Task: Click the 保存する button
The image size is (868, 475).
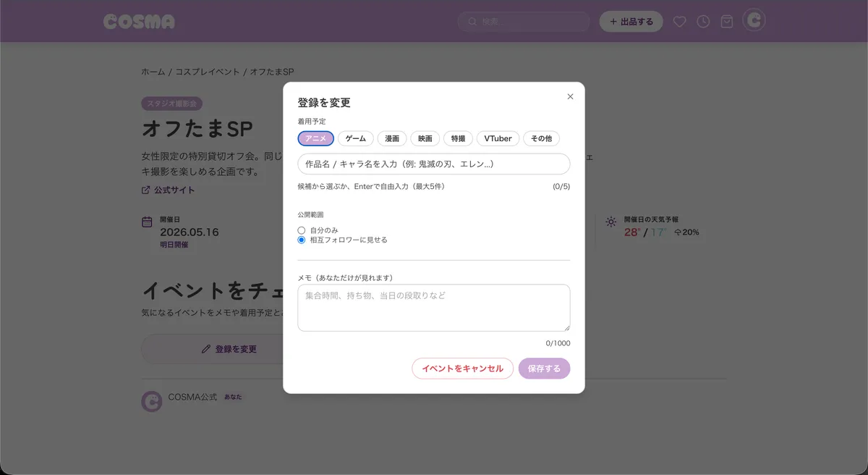Action: click(544, 369)
